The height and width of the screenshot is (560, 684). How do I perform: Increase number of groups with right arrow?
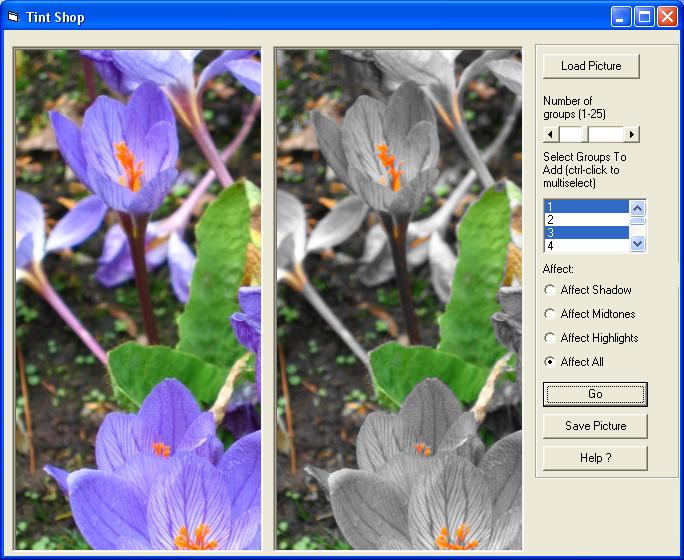[631, 134]
